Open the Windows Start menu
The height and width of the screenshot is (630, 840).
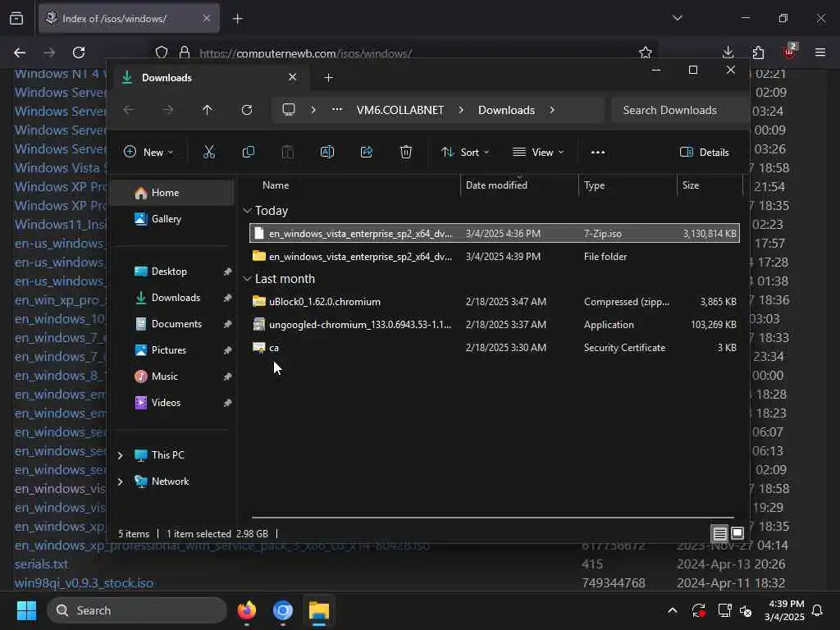26,610
